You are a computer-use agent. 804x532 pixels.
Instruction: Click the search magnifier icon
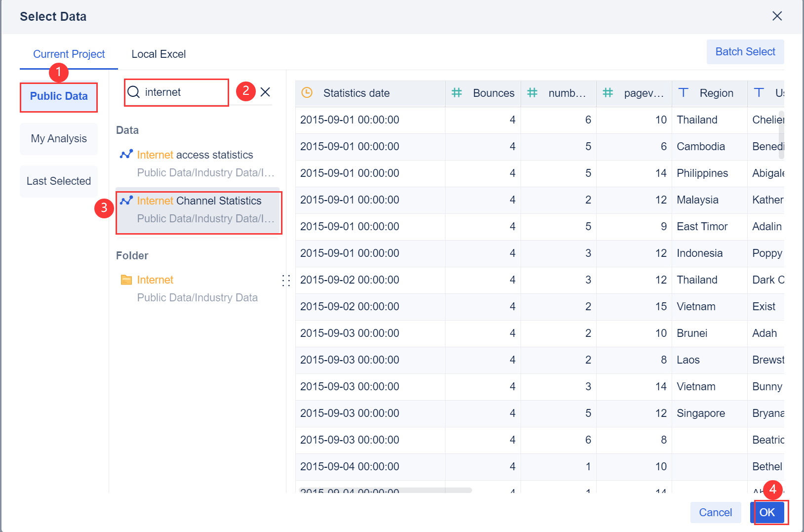134,92
